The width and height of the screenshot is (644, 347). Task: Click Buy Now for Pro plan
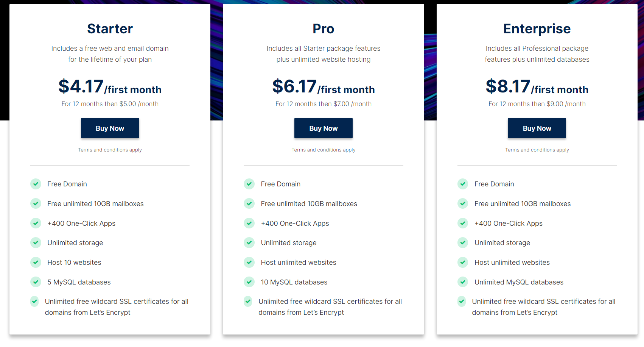[x=323, y=128]
